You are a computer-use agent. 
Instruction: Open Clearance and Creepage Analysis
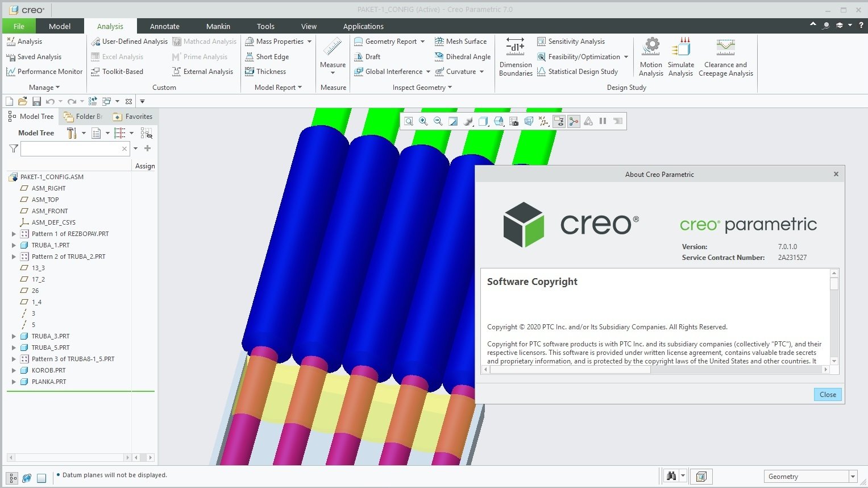tap(726, 57)
